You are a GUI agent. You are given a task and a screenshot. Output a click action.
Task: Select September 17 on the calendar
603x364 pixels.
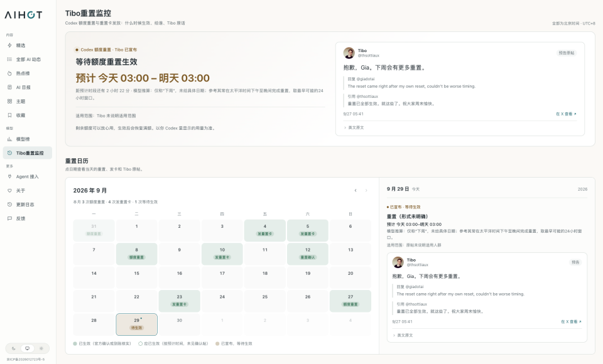tap(222, 277)
